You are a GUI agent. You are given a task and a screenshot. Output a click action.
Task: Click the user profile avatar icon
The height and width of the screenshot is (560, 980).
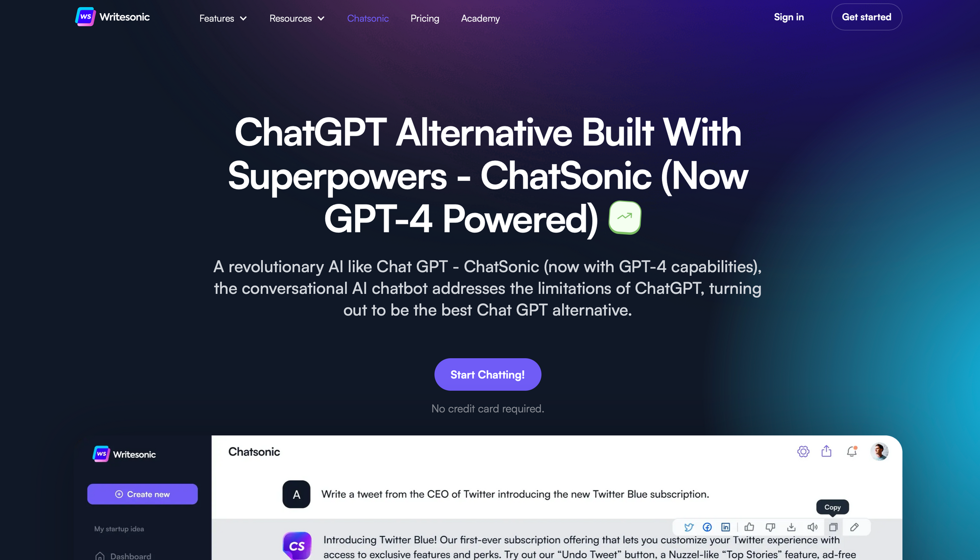[x=880, y=452]
